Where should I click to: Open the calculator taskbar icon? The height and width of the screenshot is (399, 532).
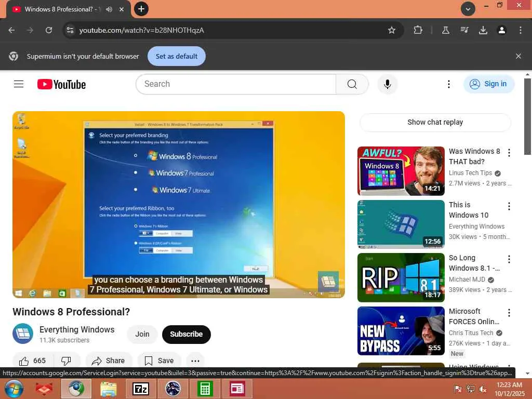[x=205, y=389]
